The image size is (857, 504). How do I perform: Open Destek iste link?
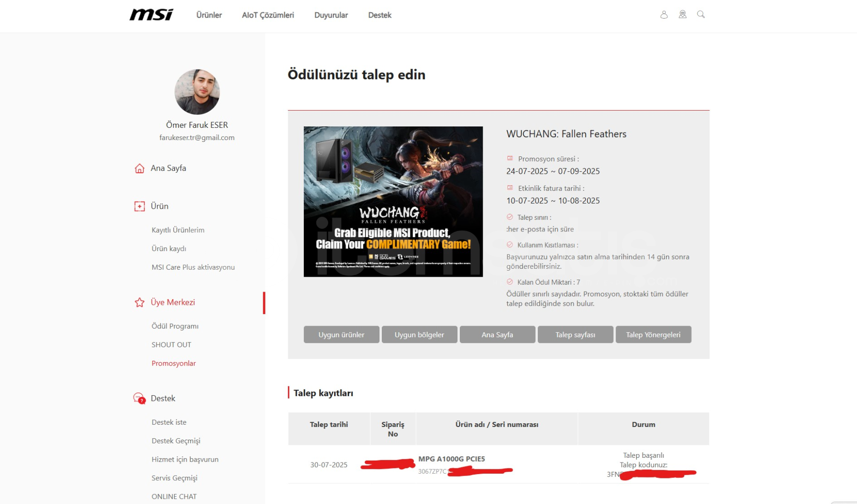[169, 422]
